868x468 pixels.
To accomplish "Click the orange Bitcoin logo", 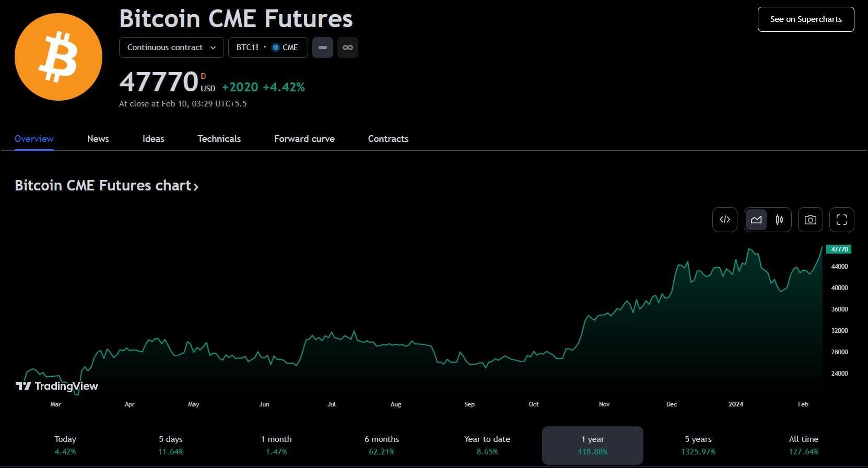I will (x=58, y=57).
